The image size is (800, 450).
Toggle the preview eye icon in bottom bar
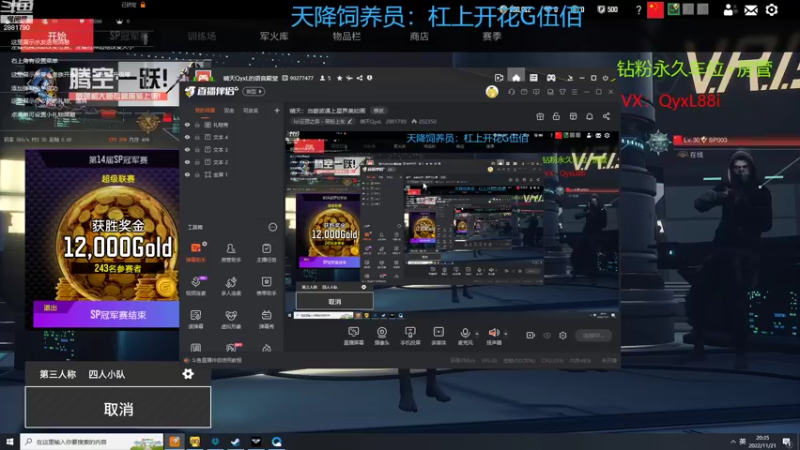[547, 335]
